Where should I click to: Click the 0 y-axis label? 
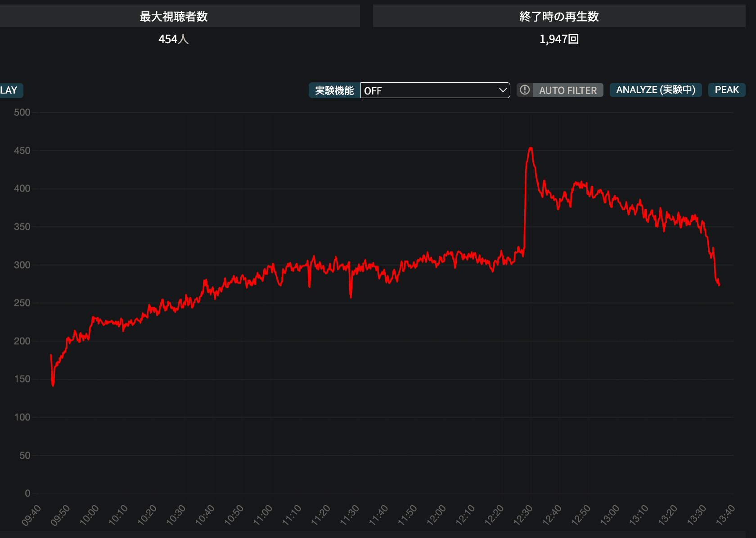28,493
